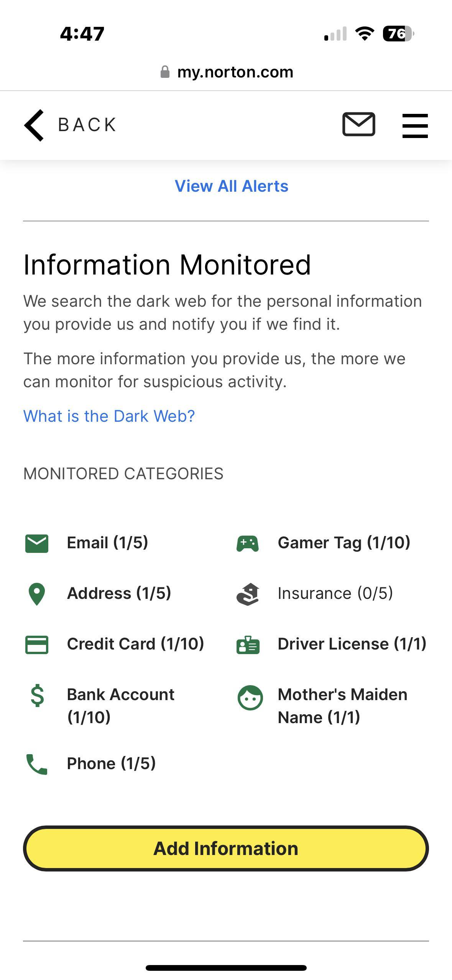Click the View All Alerts link
This screenshot has height=980, width=452.
click(232, 186)
